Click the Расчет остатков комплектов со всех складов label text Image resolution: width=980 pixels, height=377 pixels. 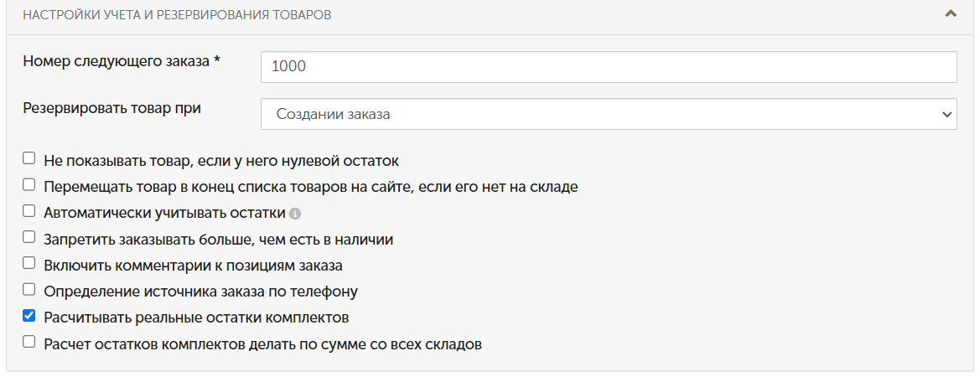(262, 344)
